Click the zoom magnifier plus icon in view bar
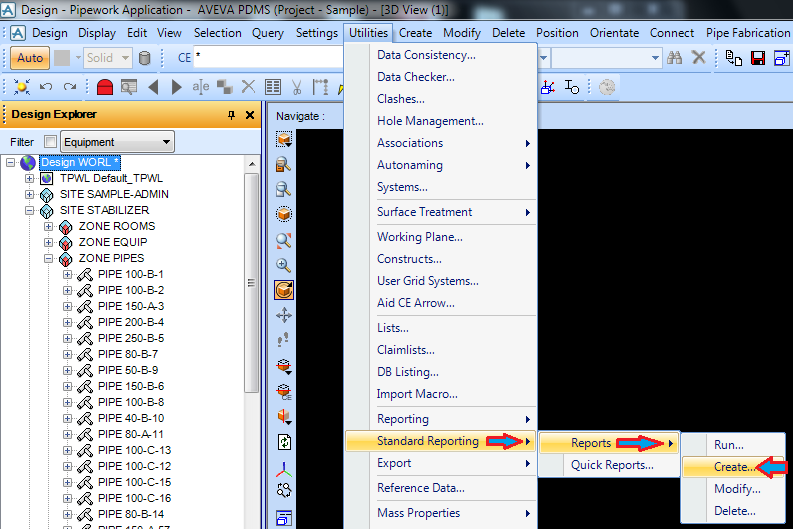 284,265
